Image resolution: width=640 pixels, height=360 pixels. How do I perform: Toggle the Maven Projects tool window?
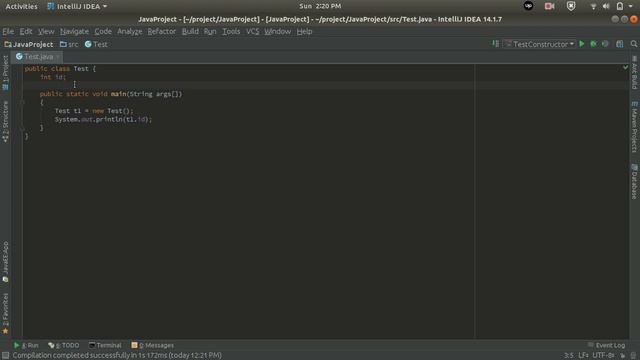coord(634,127)
